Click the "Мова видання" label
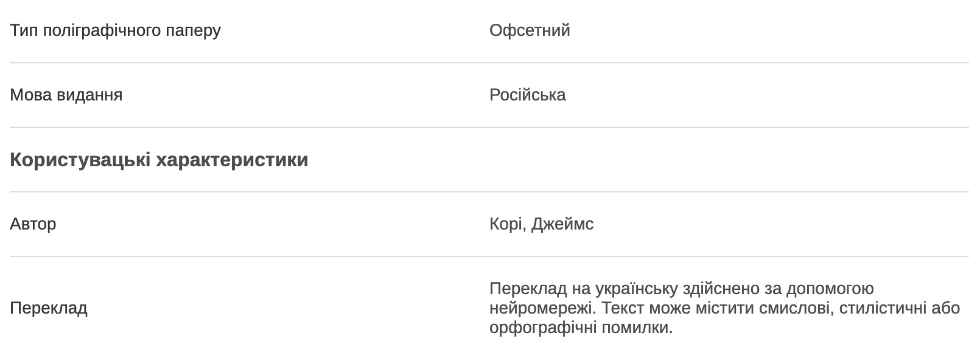Image resolution: width=980 pixels, height=355 pixels. [x=66, y=95]
